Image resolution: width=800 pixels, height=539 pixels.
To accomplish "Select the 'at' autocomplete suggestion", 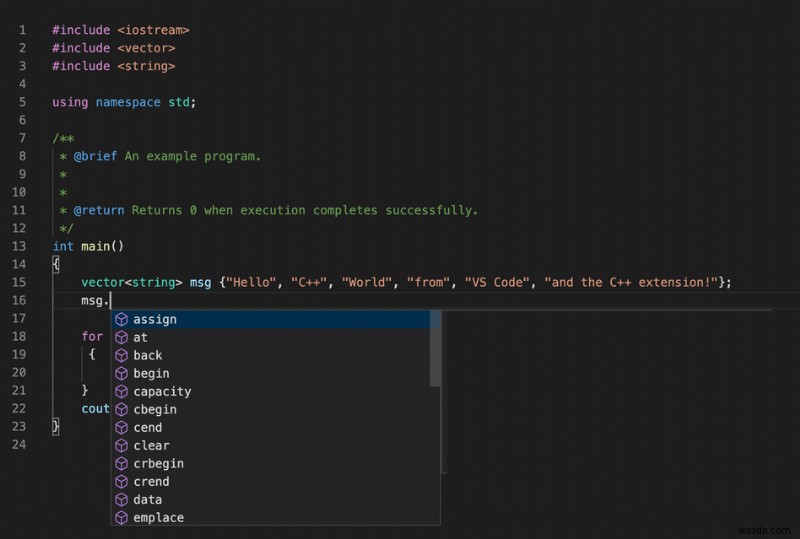I will 140,338.
